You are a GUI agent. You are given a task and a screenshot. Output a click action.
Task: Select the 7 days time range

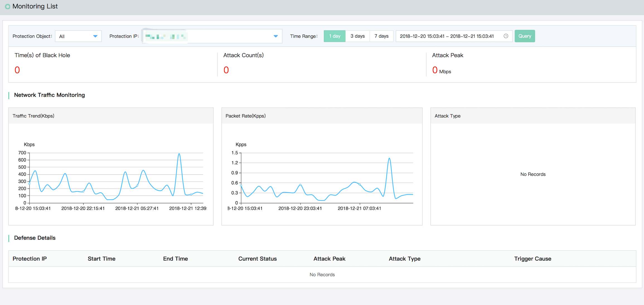point(381,36)
